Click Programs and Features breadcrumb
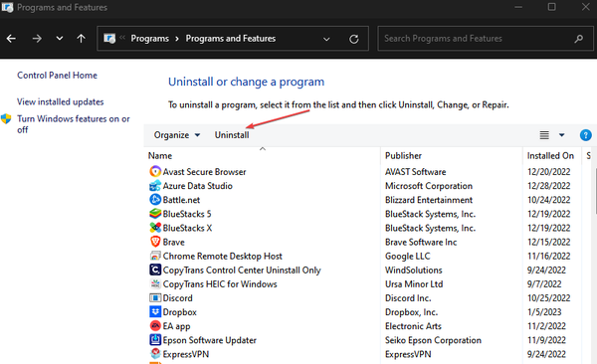Screen dimensions: 597x364 coord(231,39)
